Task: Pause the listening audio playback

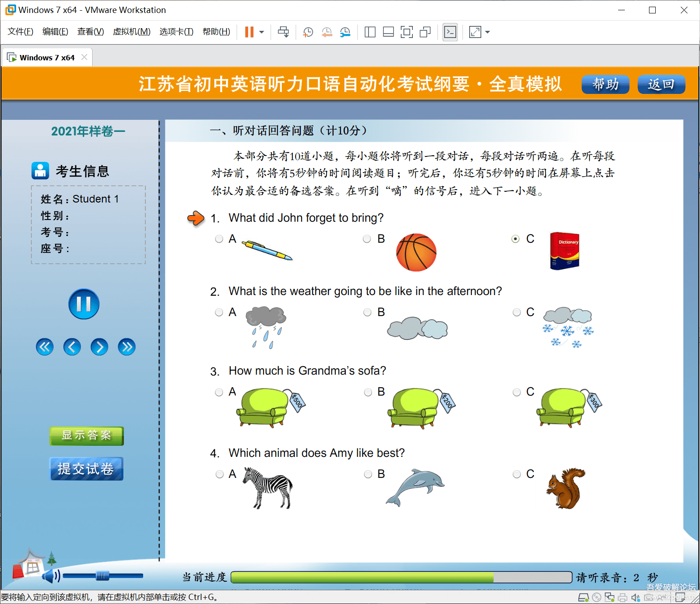Action: click(x=84, y=304)
